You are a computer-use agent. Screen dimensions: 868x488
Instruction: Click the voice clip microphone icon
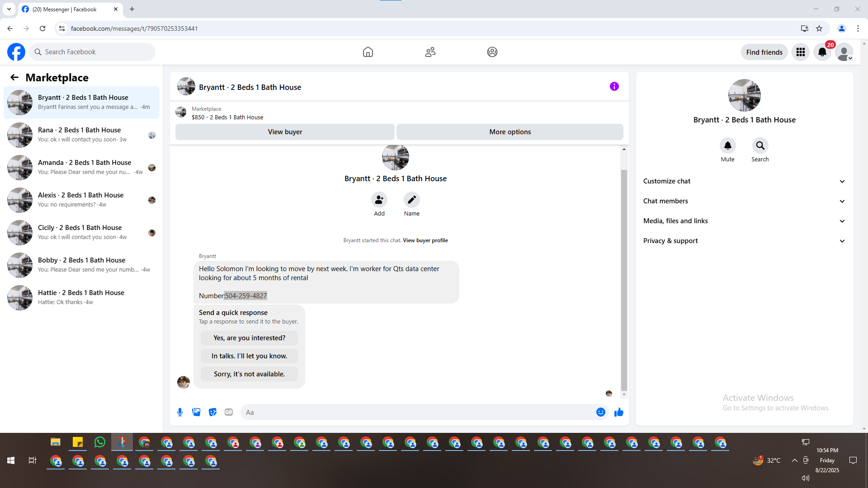click(180, 412)
